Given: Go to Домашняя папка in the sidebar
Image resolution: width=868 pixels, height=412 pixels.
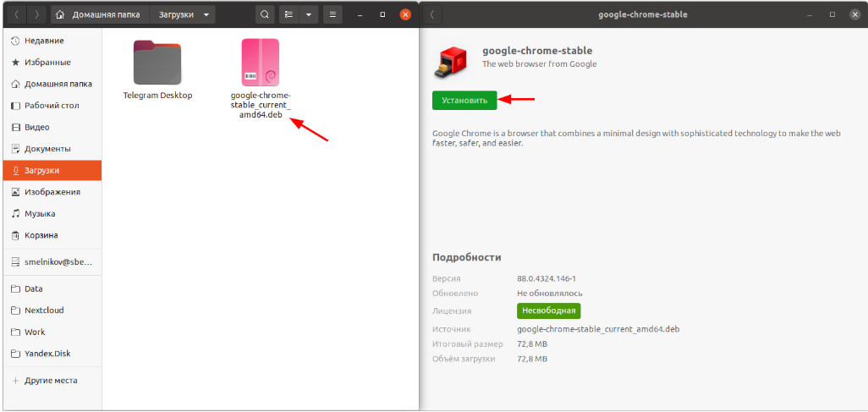Looking at the screenshot, I should [x=52, y=84].
